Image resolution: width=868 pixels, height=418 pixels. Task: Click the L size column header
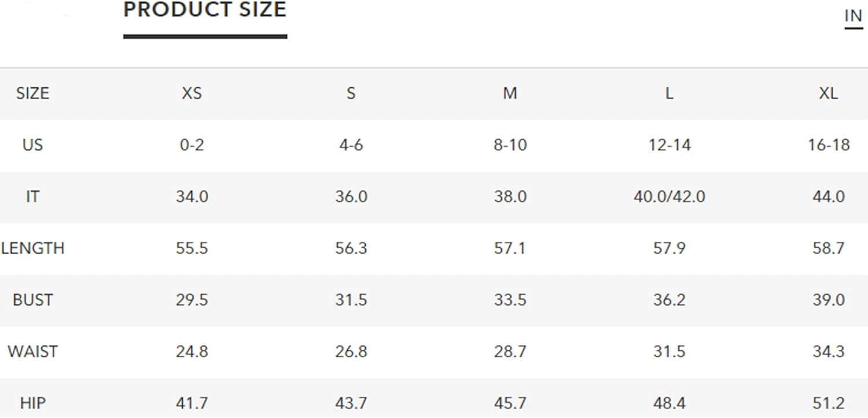[x=670, y=93]
